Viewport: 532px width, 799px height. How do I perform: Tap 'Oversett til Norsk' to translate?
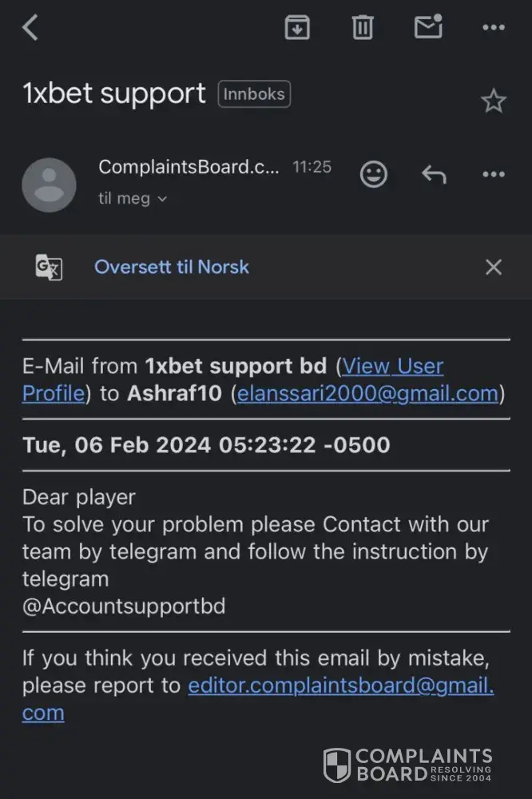[172, 267]
